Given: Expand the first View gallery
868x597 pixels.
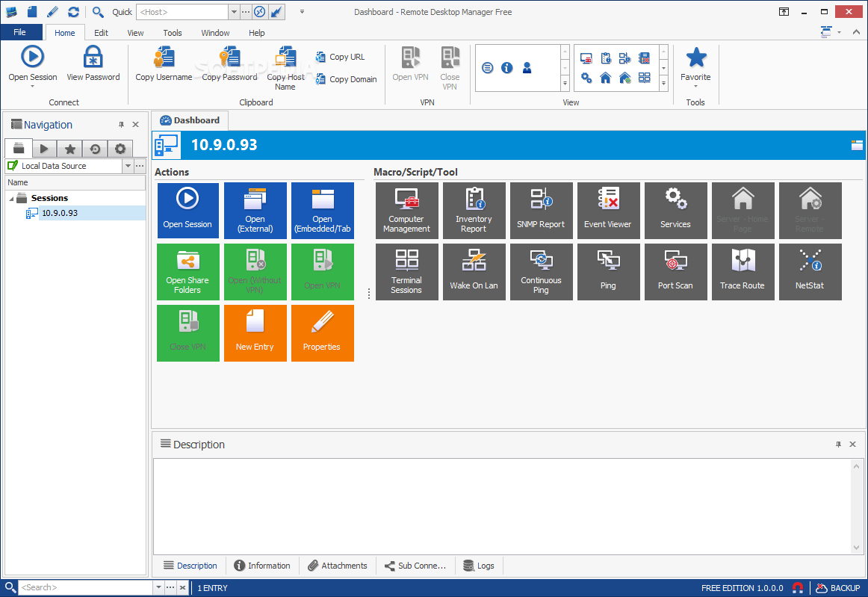Looking at the screenshot, I should 565,83.
